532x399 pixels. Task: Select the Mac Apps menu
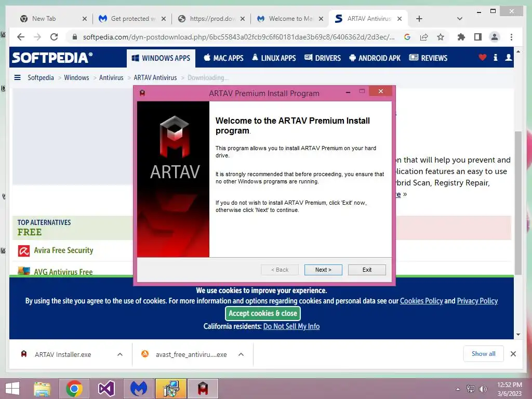pyautogui.click(x=223, y=58)
